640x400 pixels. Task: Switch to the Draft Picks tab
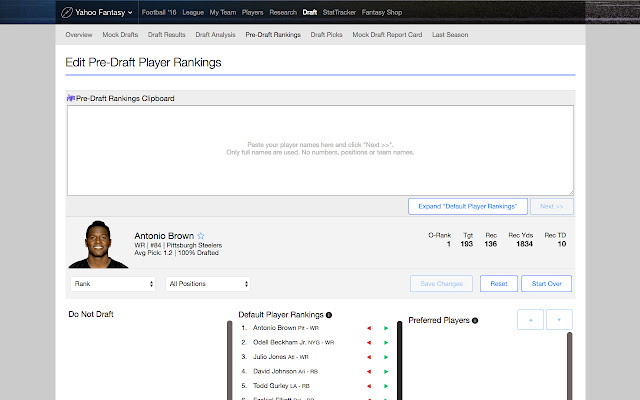point(327,35)
